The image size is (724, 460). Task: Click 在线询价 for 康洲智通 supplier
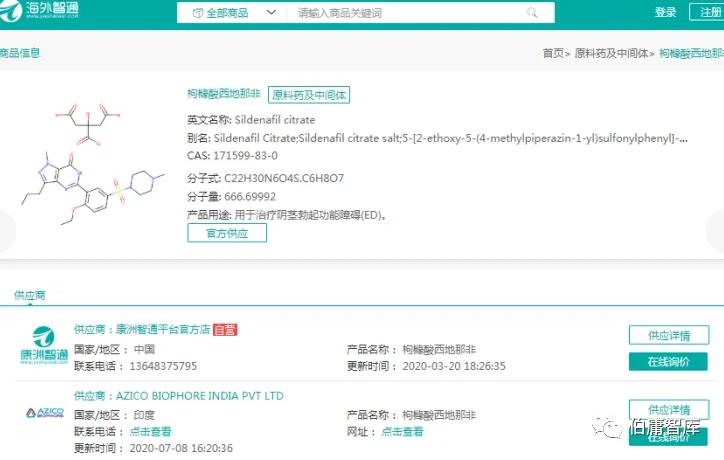pyautogui.click(x=668, y=362)
